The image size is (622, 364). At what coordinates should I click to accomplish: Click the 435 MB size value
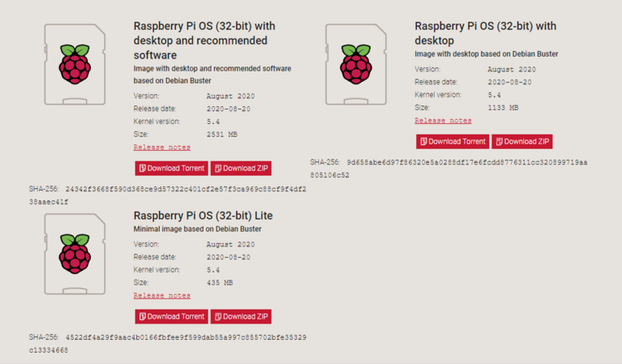(x=220, y=283)
